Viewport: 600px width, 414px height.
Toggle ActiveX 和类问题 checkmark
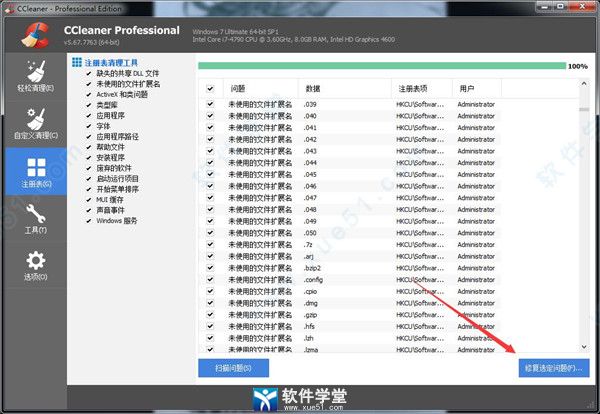[89, 95]
